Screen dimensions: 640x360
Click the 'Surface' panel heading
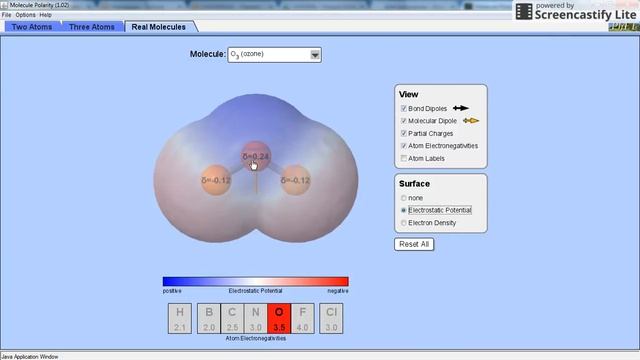414,184
